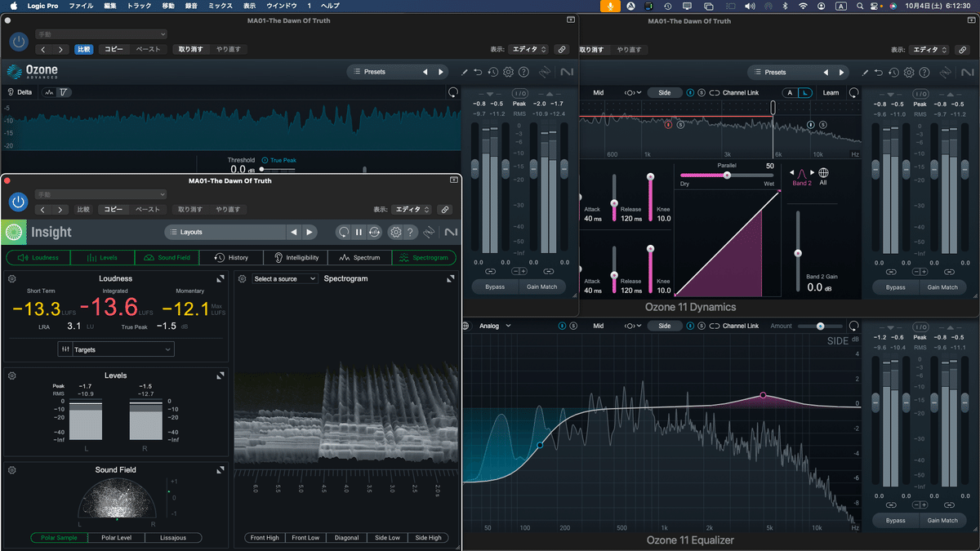Image resolution: width=980 pixels, height=551 pixels.
Task: Click Gain Match in the Equalizer section
Action: [942, 520]
